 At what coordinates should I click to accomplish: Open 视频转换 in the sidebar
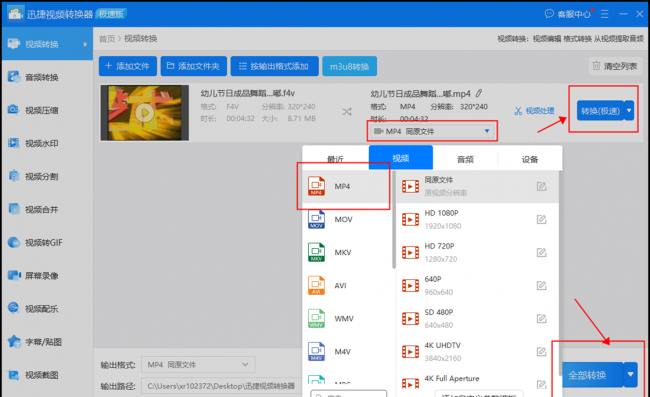[x=47, y=44]
